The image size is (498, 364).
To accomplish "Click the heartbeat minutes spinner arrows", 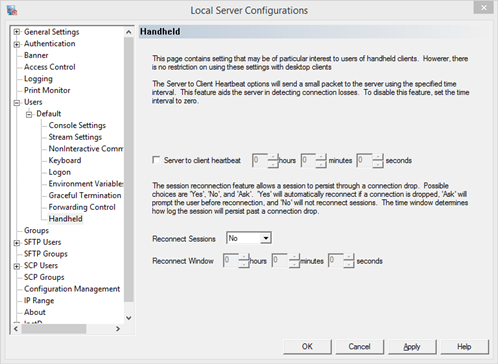I will click(x=321, y=160).
